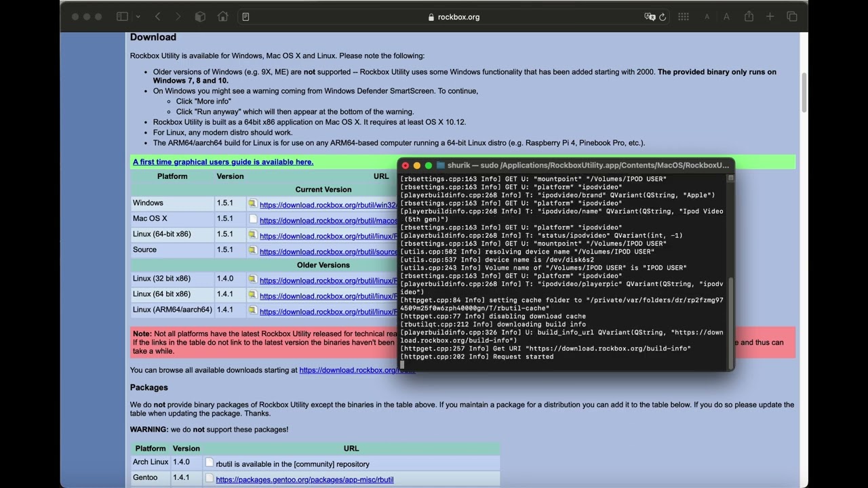This screenshot has height=488, width=868.
Task: Click the Linux (32 bit x86) download icon
Action: [252, 279]
